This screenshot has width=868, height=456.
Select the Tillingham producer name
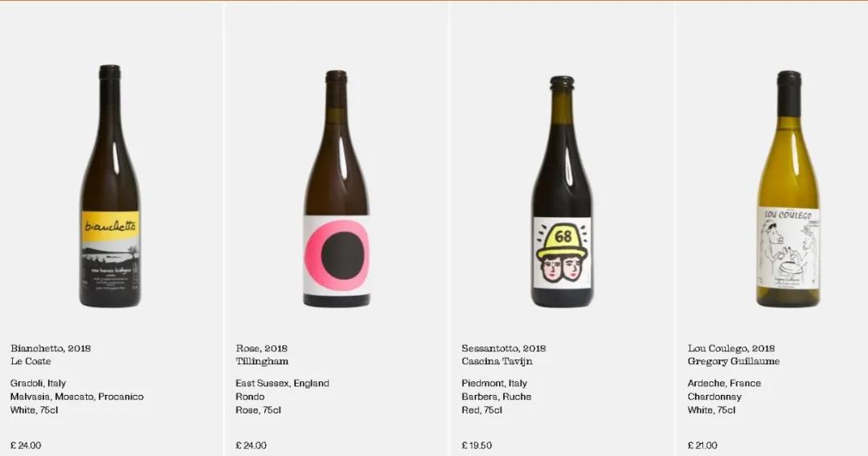click(x=262, y=361)
